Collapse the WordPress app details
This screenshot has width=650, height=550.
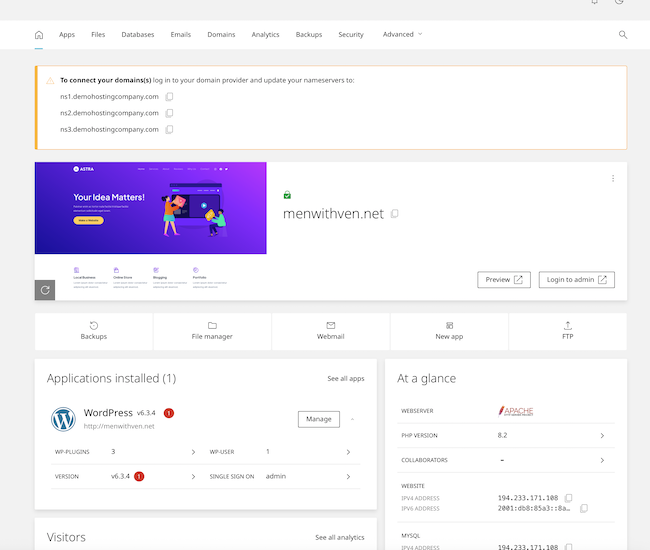coord(351,419)
